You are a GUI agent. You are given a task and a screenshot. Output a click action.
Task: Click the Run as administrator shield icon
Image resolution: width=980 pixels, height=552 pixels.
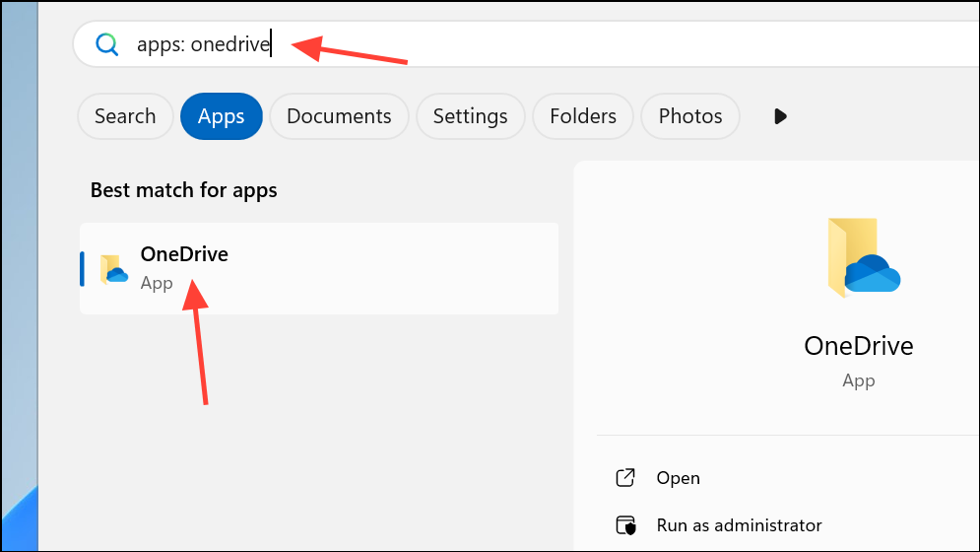[625, 525]
